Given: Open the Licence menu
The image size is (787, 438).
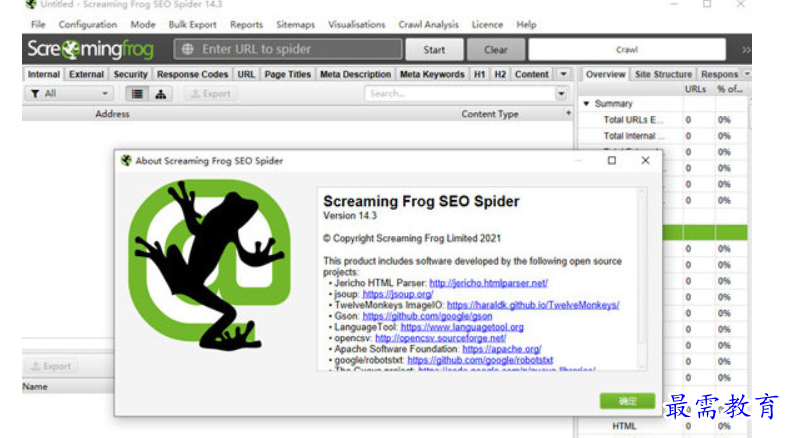Looking at the screenshot, I should tap(487, 25).
